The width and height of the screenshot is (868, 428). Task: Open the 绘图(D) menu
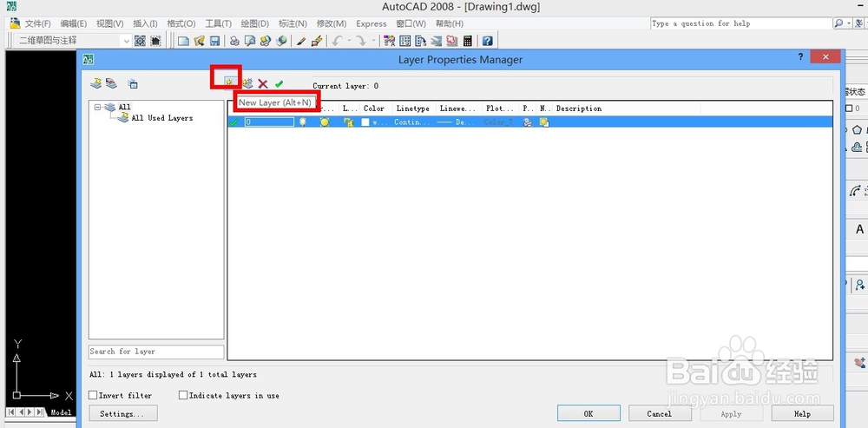(254, 23)
